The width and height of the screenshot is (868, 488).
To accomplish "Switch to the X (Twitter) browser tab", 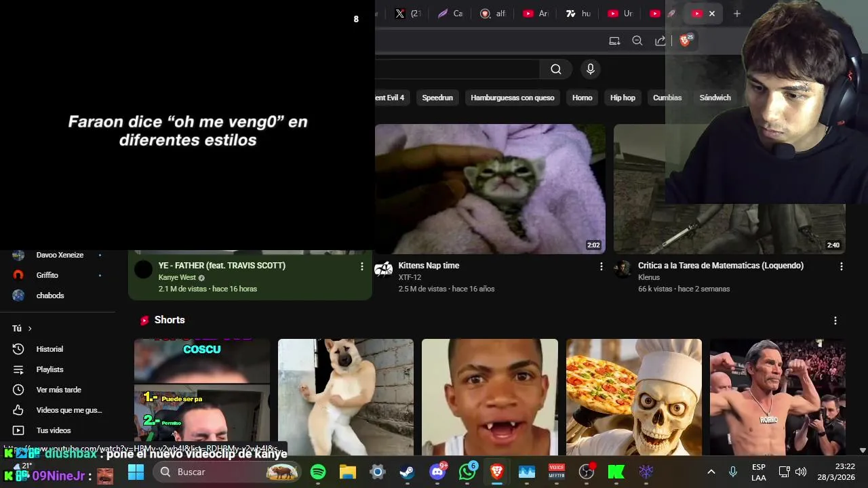I will tap(408, 14).
